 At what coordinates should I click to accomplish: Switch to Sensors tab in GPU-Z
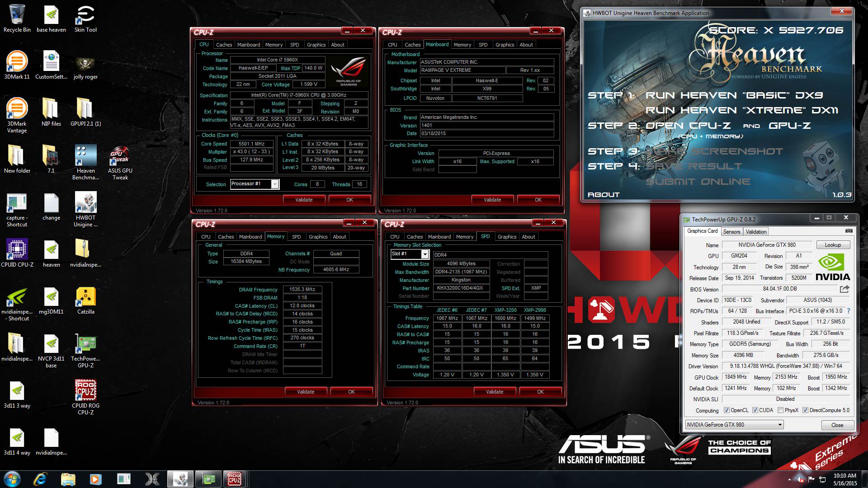click(x=731, y=232)
